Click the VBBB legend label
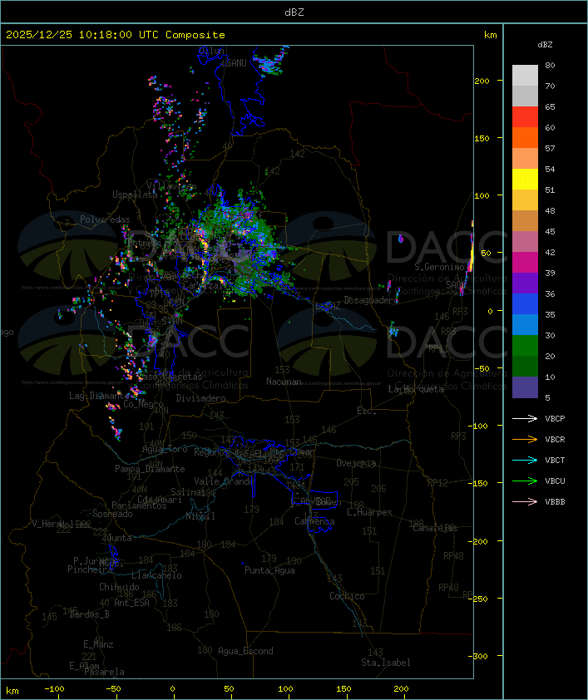Image resolution: width=588 pixels, height=700 pixels. [555, 502]
